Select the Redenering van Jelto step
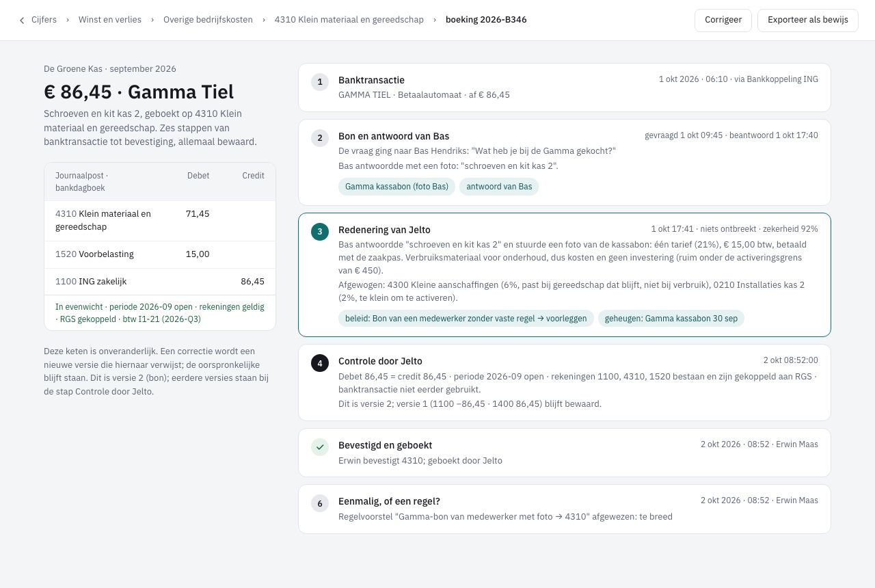The width and height of the screenshot is (875, 588). pyautogui.click(x=384, y=230)
